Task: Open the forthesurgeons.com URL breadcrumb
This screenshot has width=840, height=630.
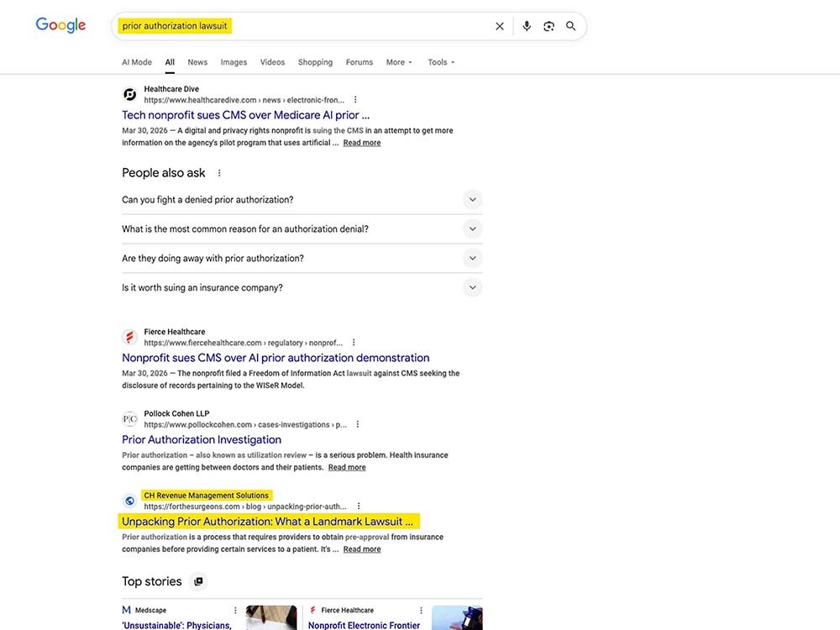Action: (244, 507)
